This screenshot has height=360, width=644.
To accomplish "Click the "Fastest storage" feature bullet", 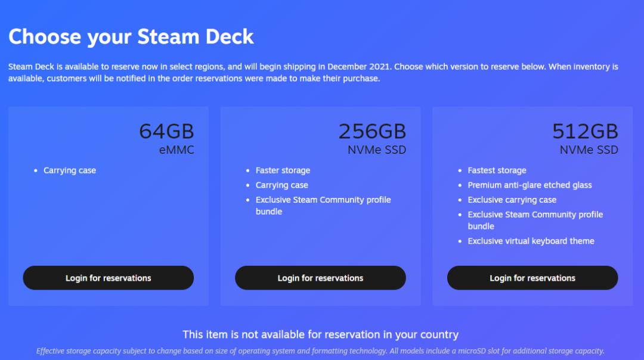I will tap(497, 170).
